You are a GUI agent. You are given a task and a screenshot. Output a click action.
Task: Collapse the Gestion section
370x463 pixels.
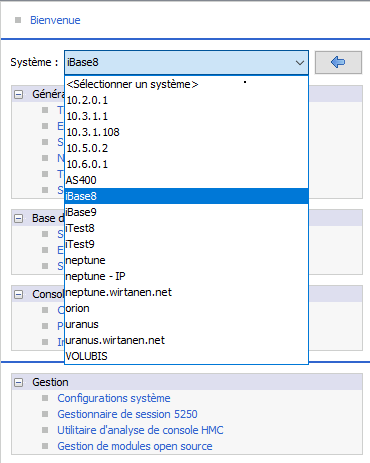click(19, 382)
